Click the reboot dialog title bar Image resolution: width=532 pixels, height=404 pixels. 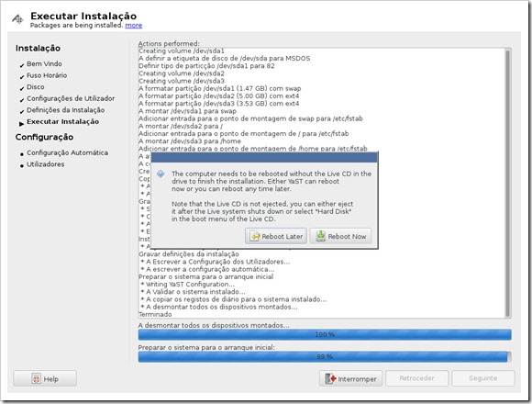point(264,157)
